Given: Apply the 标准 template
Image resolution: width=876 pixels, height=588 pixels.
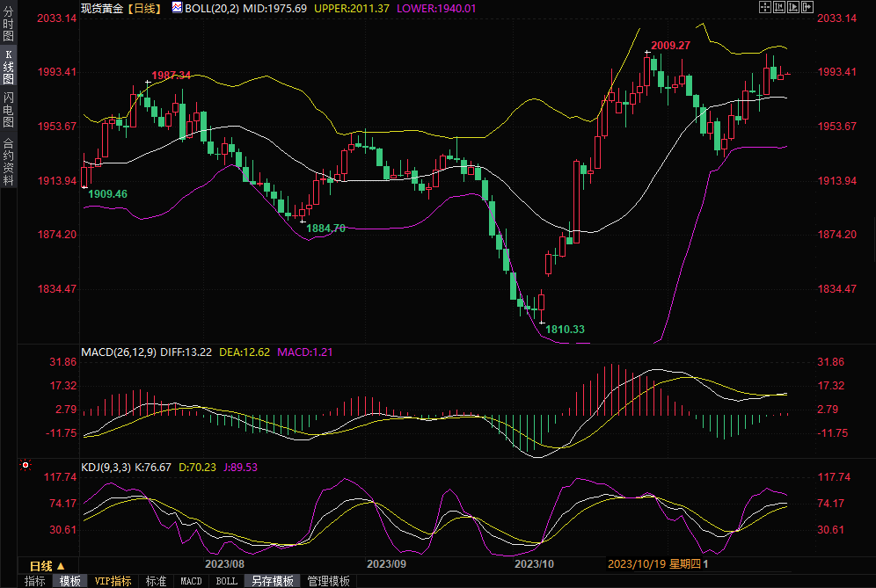Looking at the screenshot, I should 156,581.
